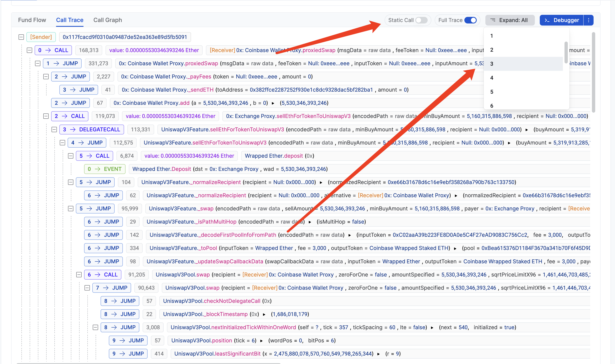The width and height of the screenshot is (615, 364).
Task: Switch to the Fund Flow tab
Action: pyautogui.click(x=32, y=20)
